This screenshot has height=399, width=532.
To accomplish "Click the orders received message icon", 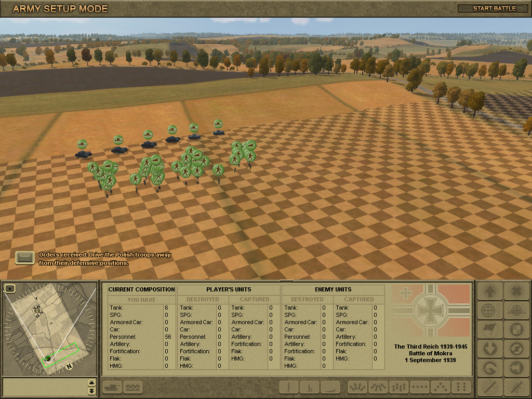I will coord(24,258).
